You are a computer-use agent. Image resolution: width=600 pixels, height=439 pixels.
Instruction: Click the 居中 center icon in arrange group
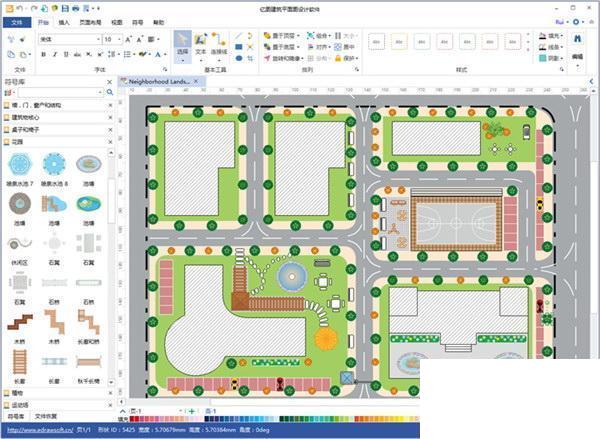click(344, 47)
